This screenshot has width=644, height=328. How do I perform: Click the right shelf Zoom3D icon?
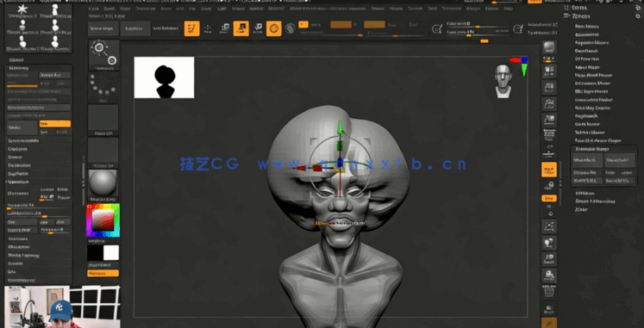(549, 259)
